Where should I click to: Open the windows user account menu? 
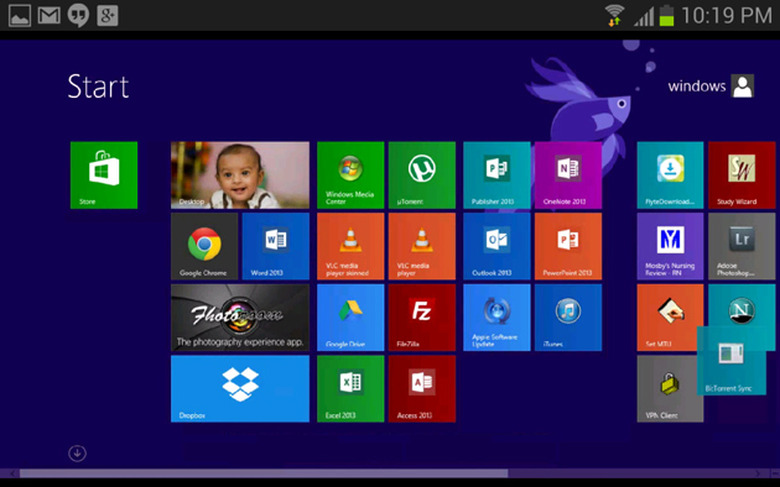(x=711, y=86)
